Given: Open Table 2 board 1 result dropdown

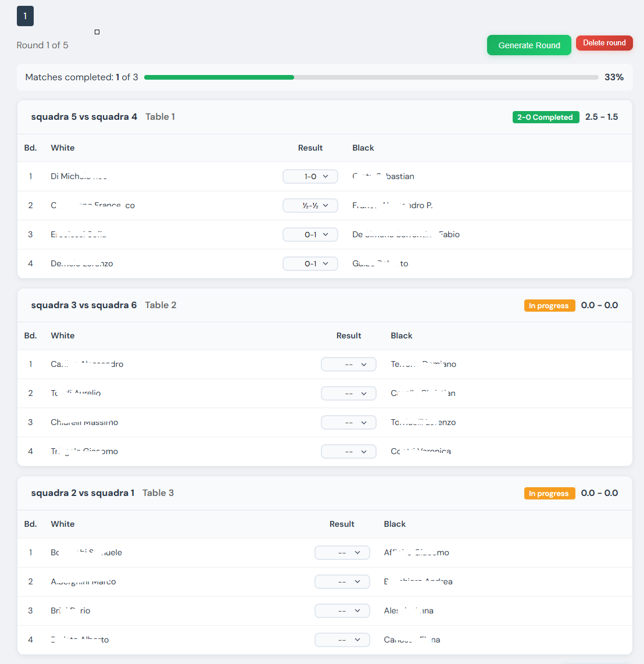Looking at the screenshot, I should (x=349, y=364).
